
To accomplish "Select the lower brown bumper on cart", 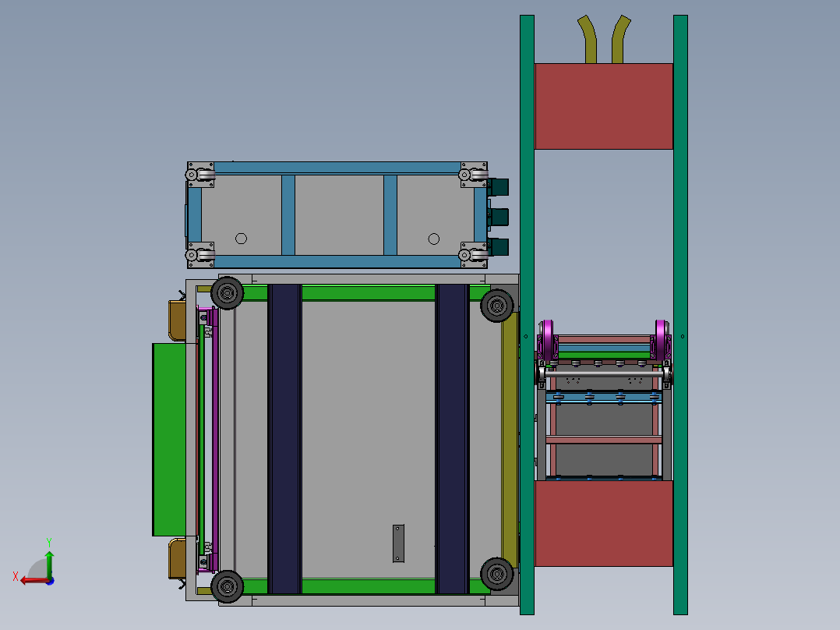I will point(178,559).
